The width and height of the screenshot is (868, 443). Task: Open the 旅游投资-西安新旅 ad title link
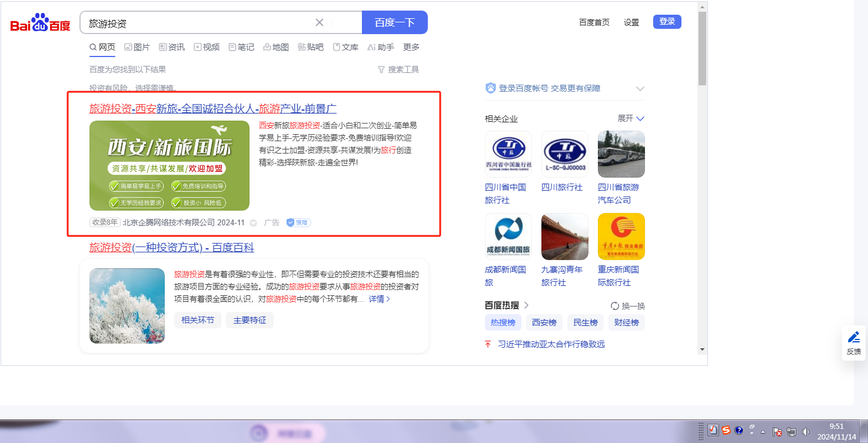[x=213, y=108]
